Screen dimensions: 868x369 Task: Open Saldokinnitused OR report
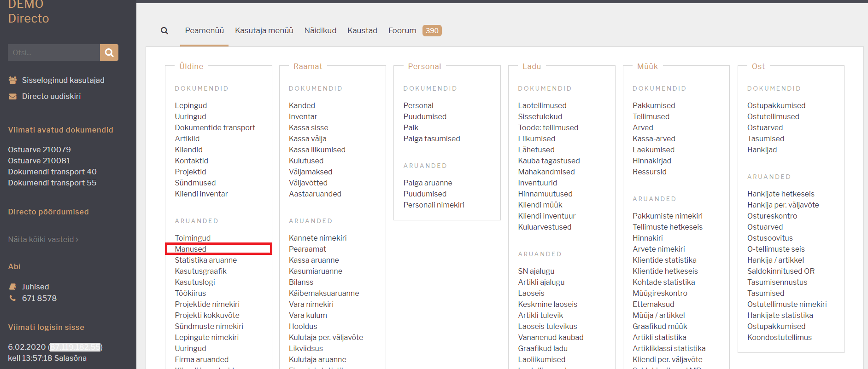click(781, 271)
